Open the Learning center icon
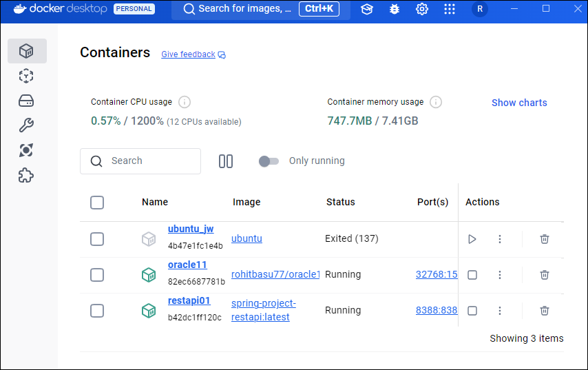Image resolution: width=588 pixels, height=370 pixels. 367,9
